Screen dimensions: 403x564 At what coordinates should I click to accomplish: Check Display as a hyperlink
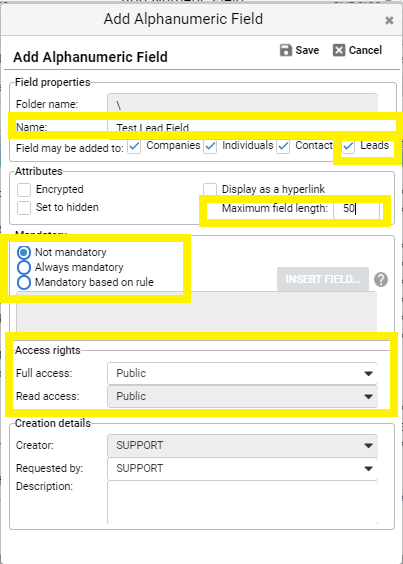[210, 189]
